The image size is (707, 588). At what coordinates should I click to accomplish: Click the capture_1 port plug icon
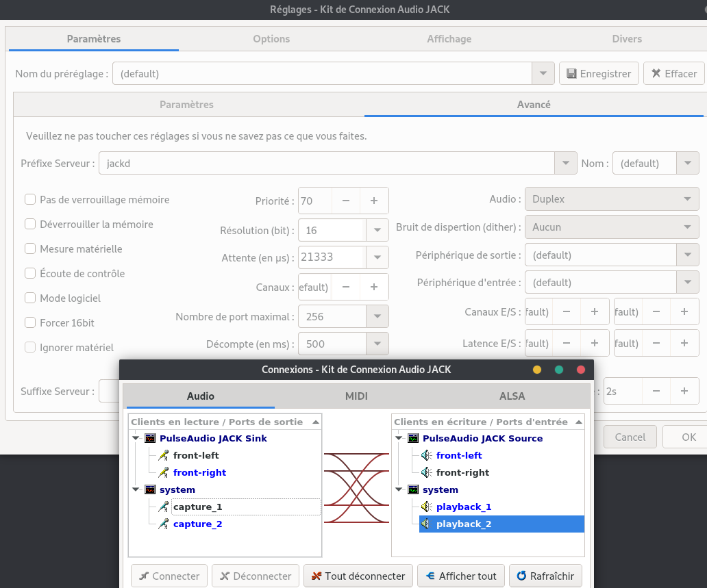[163, 507]
